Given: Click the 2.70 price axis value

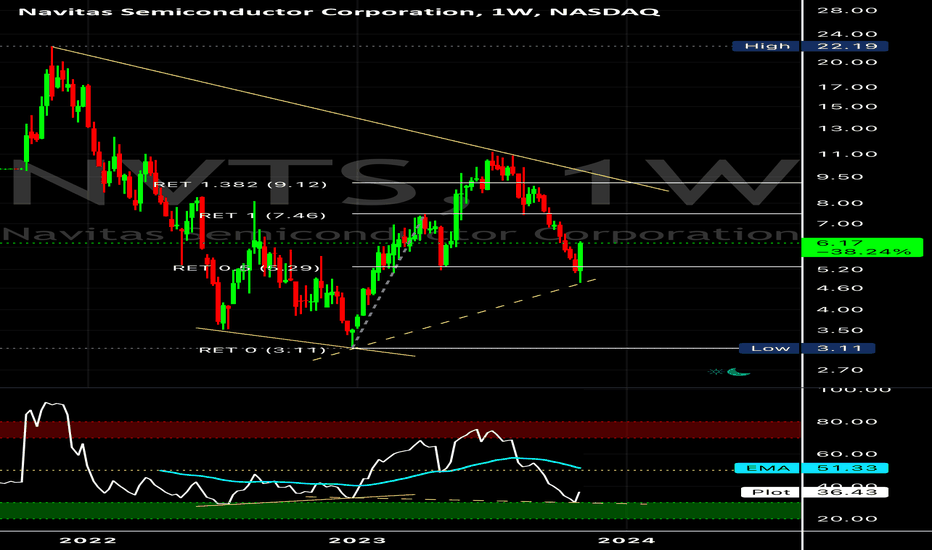Looking at the screenshot, I should pyautogui.click(x=840, y=370).
